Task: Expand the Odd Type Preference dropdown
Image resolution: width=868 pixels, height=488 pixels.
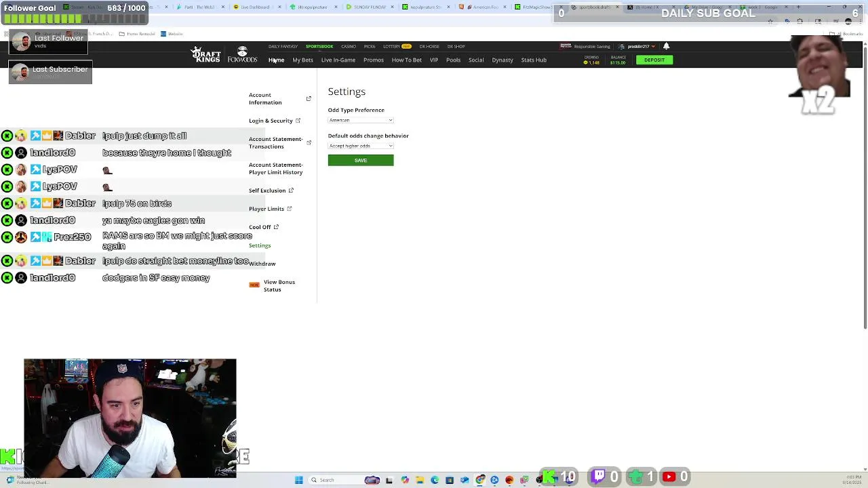Action: [360, 120]
